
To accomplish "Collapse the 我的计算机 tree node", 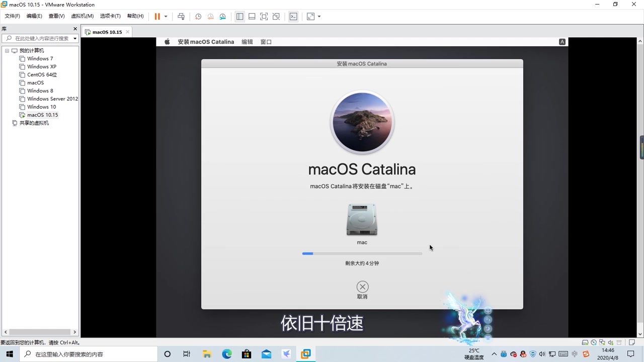I will [x=7, y=51].
